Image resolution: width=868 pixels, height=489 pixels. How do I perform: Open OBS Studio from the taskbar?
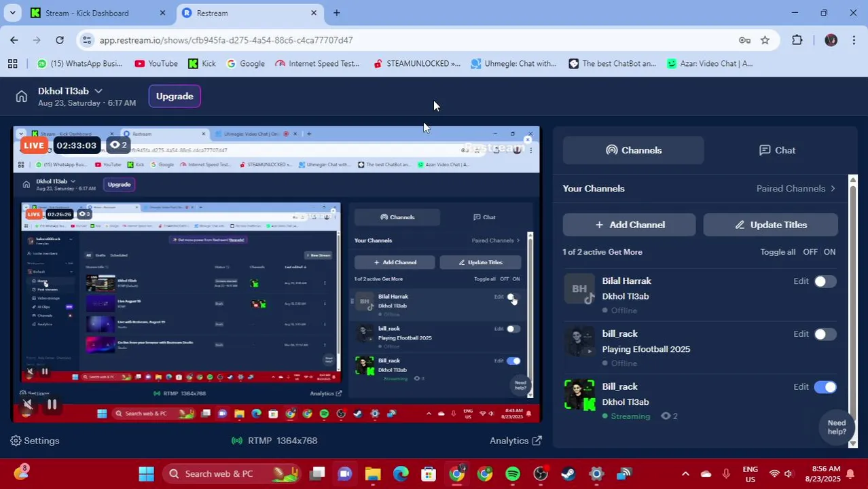coord(541,473)
